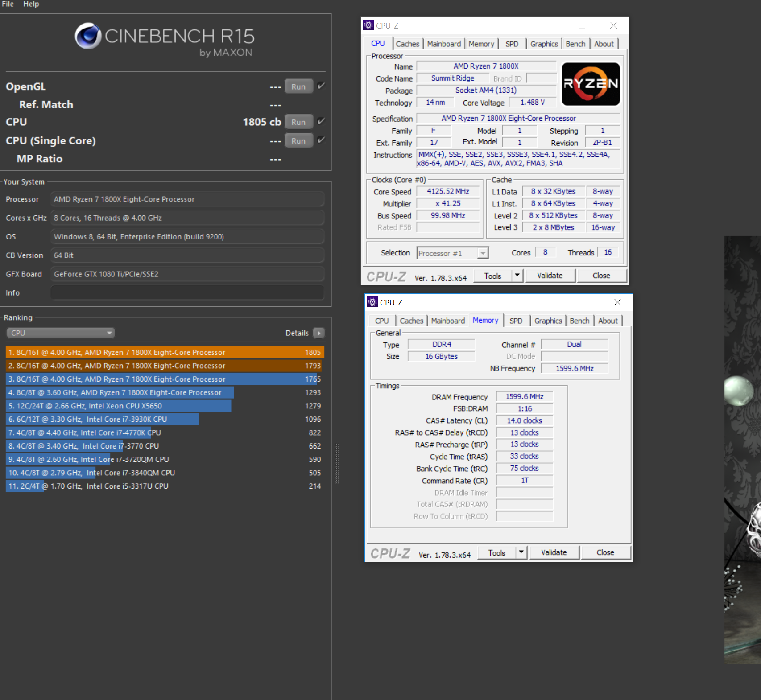761x700 pixels.
Task: Switch to SPD tab in top CPU-Z window
Action: tap(512, 44)
